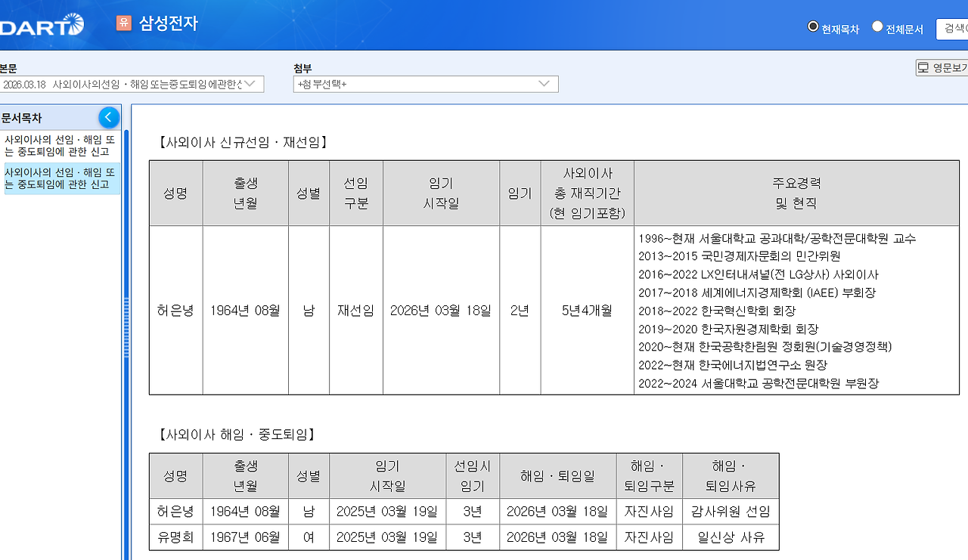The height and width of the screenshot is (560, 968).
Task: Click the 허은녕 name cell in the reappointment table
Action: coord(175,311)
